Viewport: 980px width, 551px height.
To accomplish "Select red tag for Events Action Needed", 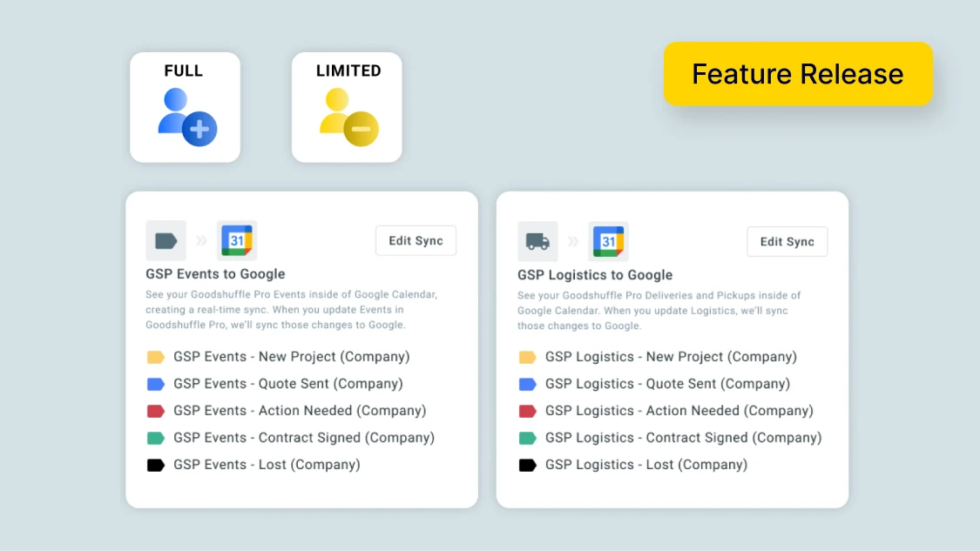I will point(156,411).
